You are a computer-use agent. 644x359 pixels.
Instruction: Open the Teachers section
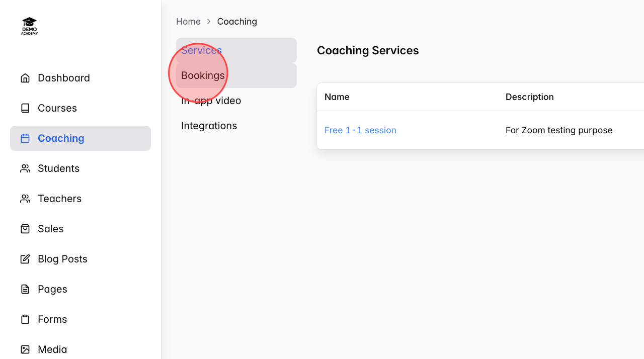pyautogui.click(x=80, y=199)
